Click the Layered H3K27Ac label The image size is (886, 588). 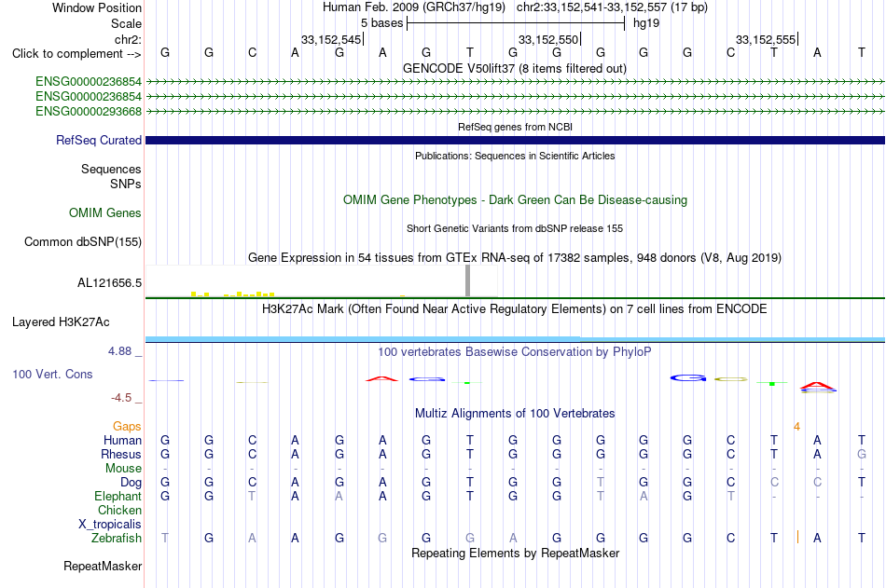61,322
